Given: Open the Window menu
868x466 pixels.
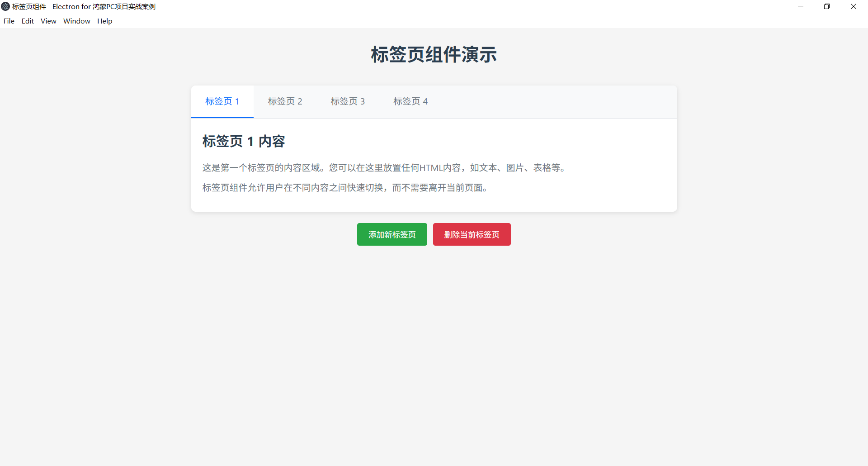Looking at the screenshot, I should tap(76, 21).
